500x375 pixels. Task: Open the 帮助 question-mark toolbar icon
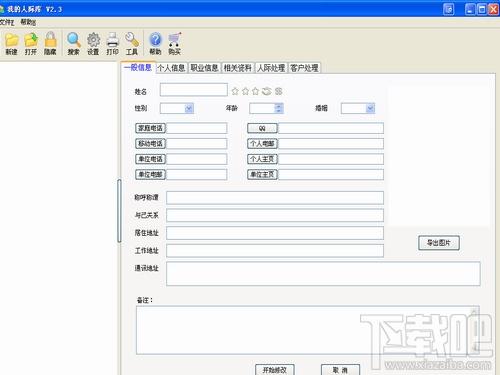coord(155,44)
